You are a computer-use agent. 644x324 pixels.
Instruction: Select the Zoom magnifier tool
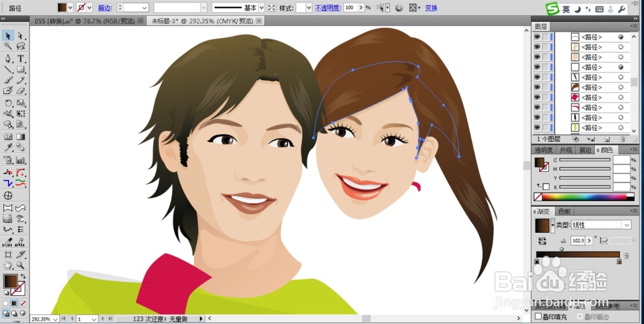[21, 265]
